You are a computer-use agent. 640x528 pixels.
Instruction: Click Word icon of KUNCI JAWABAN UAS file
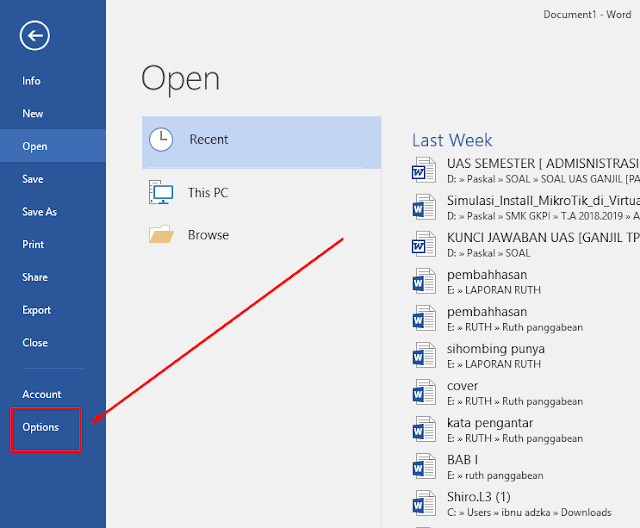click(x=424, y=244)
